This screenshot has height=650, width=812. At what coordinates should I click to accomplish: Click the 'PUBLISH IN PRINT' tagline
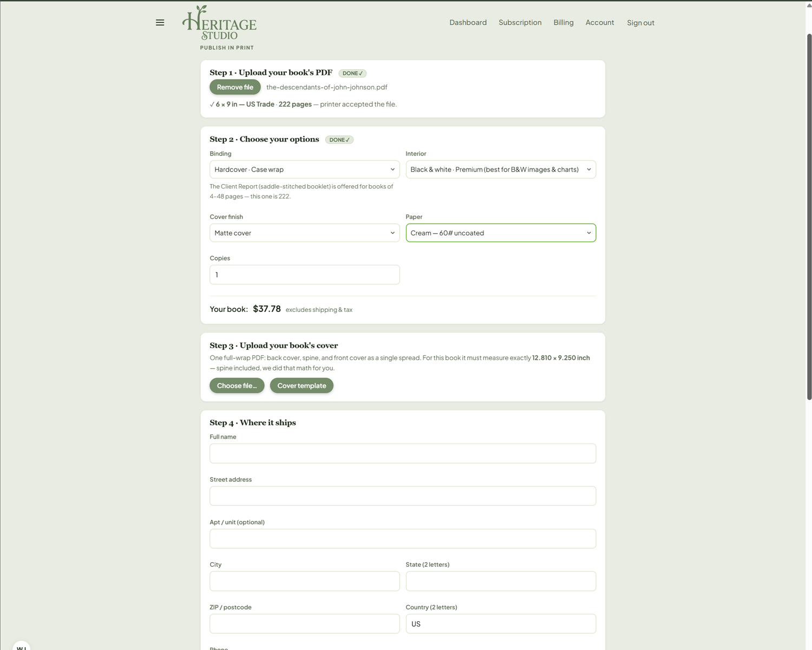pyautogui.click(x=227, y=48)
